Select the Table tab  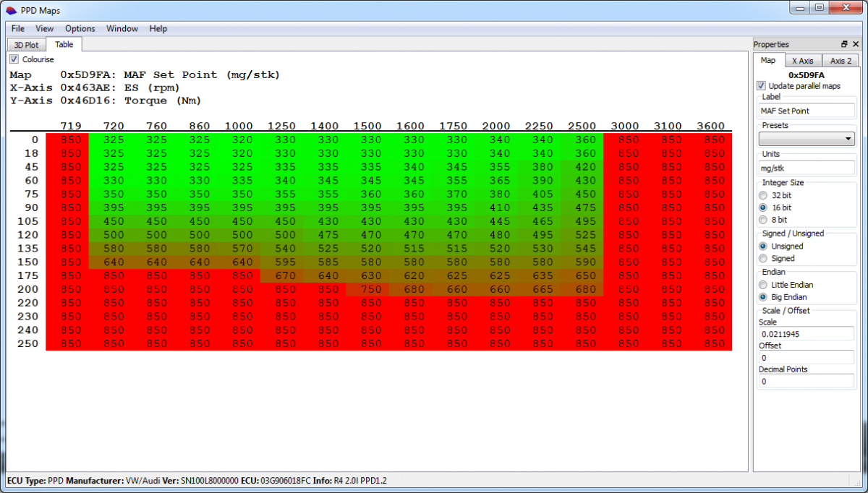pyautogui.click(x=64, y=44)
